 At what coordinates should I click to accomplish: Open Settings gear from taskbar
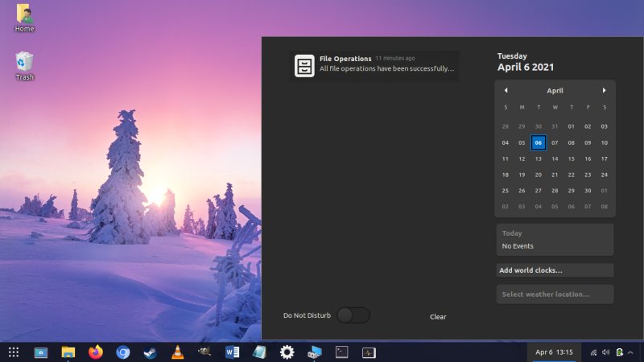tap(287, 352)
